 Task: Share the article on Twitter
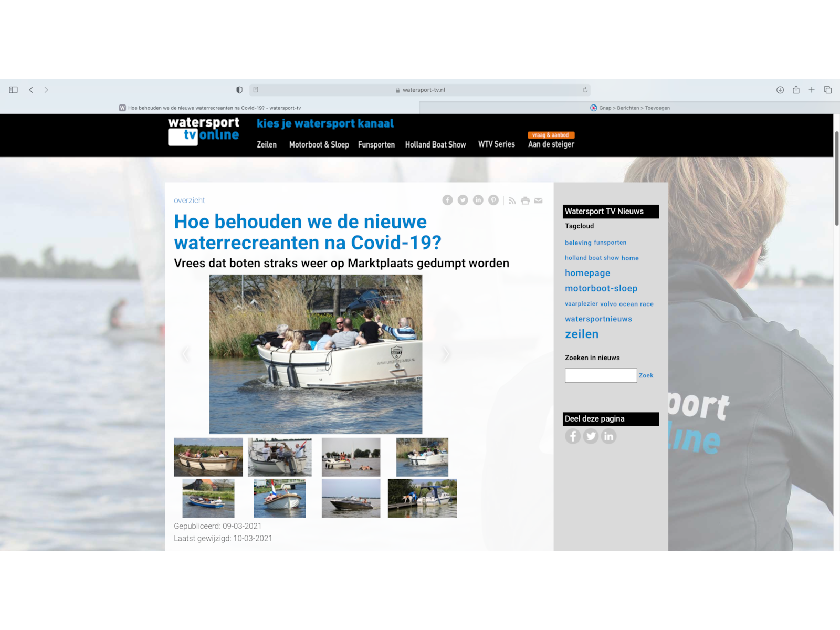463,200
